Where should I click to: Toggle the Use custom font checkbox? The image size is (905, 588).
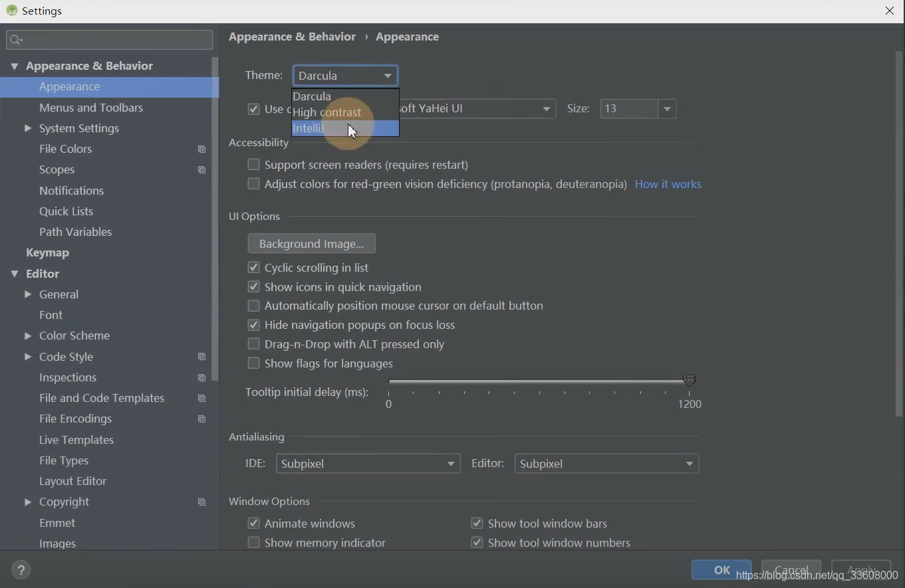click(x=253, y=109)
